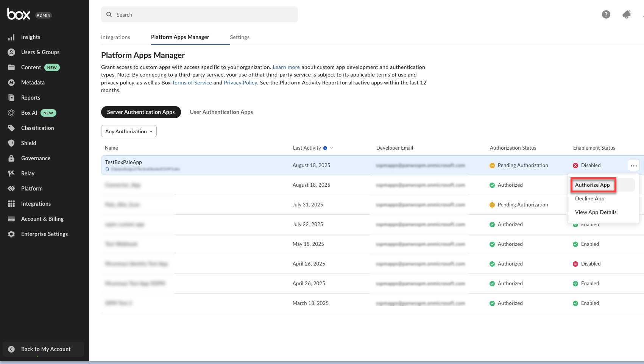The width and height of the screenshot is (644, 364).
Task: Open the notifications bell icon
Action: (627, 14)
